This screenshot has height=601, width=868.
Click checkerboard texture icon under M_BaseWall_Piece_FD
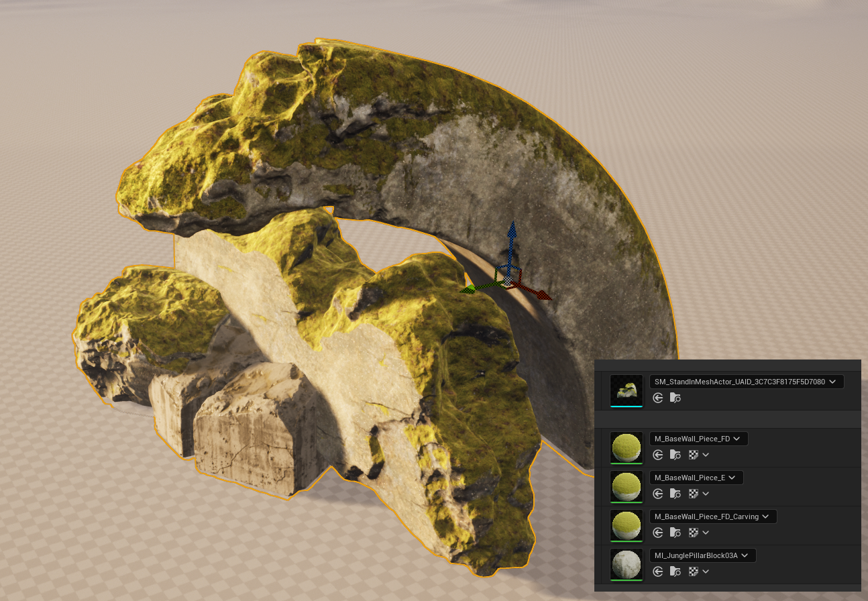[694, 455]
